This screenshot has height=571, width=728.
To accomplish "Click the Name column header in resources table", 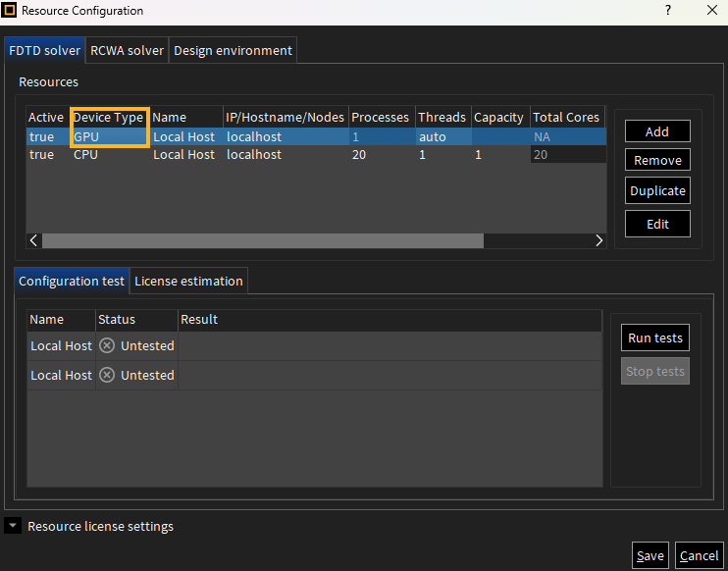I will pyautogui.click(x=185, y=117).
